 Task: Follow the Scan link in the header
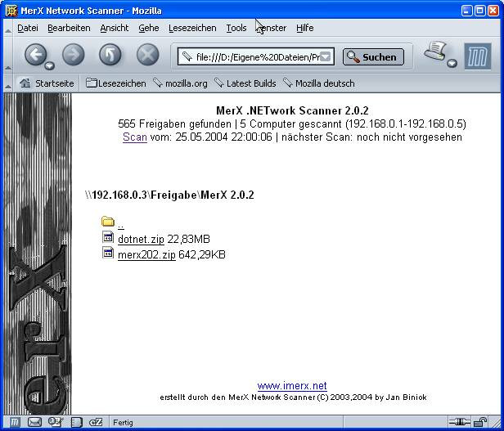(135, 137)
